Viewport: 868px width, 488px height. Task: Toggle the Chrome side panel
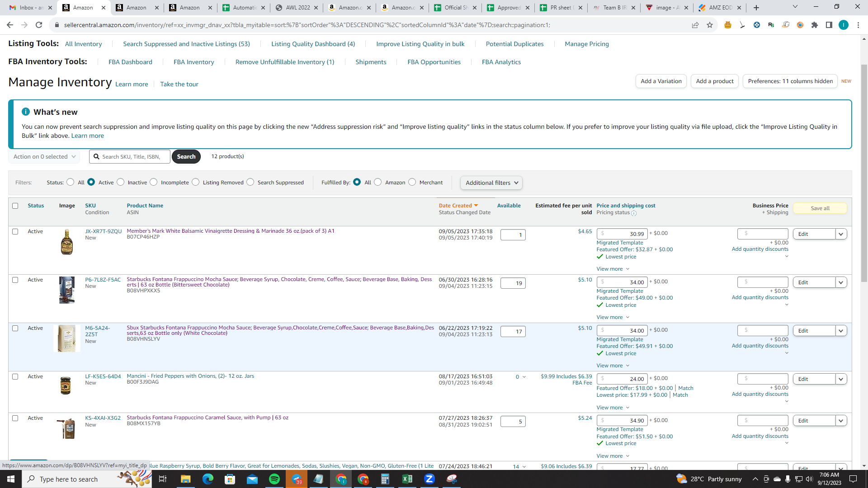pos(829,25)
